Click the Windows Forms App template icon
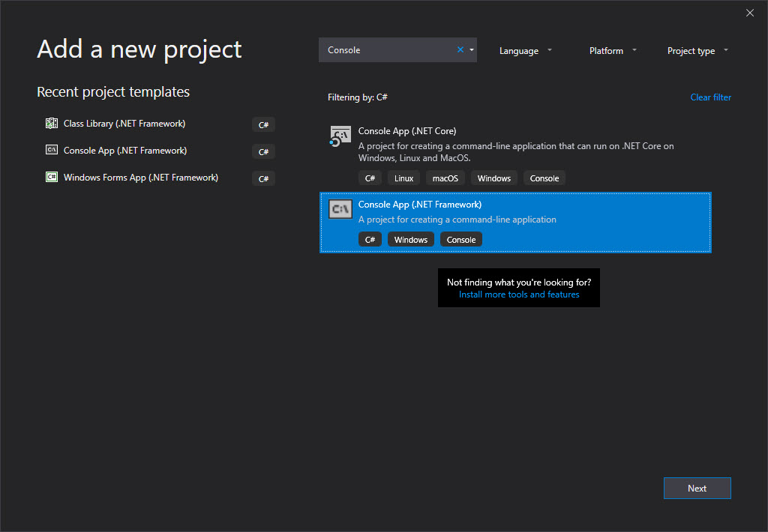Screen dimensions: 768x532 52,177
